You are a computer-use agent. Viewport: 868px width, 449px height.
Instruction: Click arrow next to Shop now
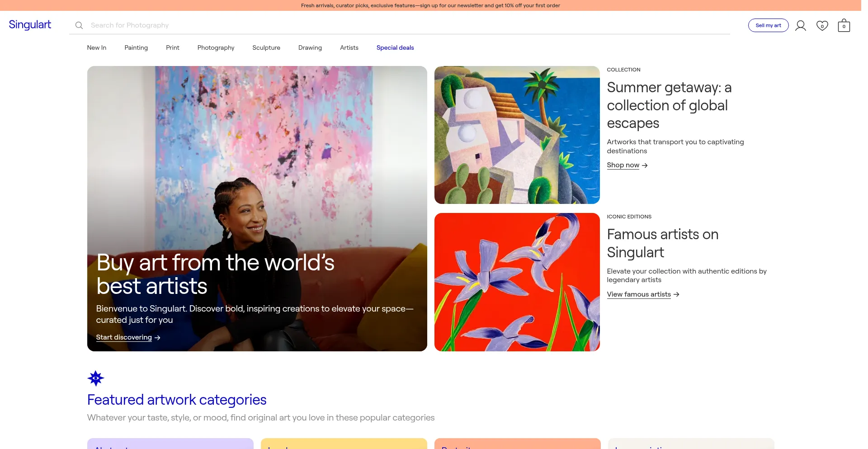(645, 165)
